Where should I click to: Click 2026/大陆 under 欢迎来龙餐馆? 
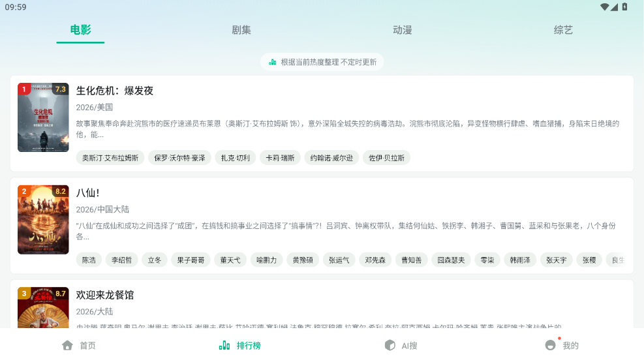tap(95, 312)
